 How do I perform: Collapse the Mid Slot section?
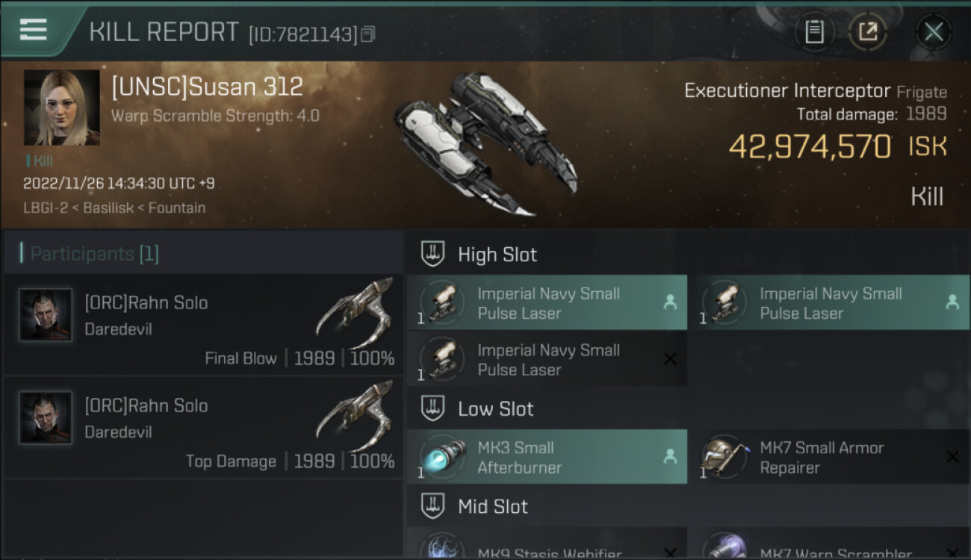click(x=433, y=507)
